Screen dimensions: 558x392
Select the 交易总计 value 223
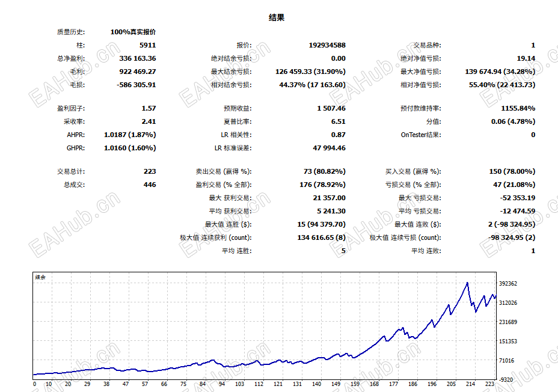pos(150,171)
